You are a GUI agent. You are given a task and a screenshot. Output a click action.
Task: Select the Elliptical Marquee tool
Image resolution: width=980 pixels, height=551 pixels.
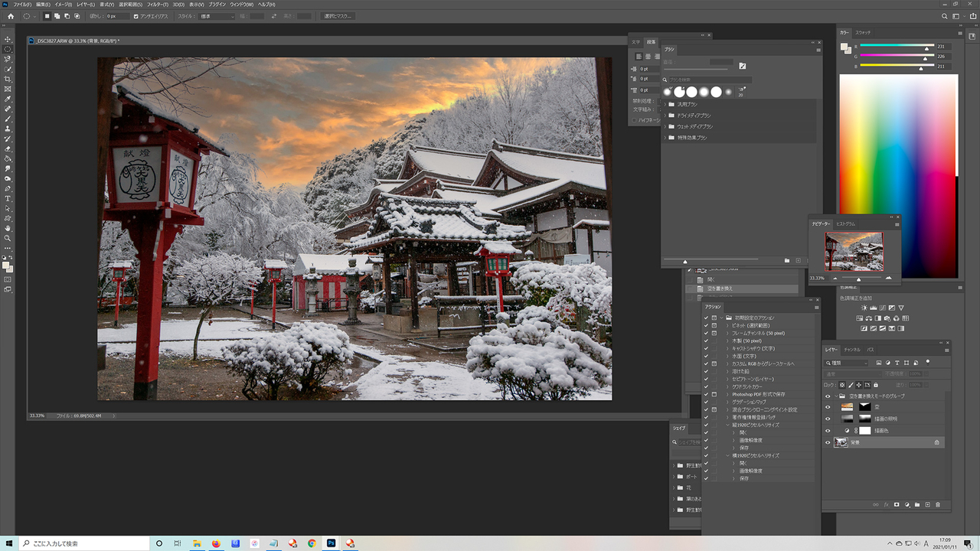[8, 49]
